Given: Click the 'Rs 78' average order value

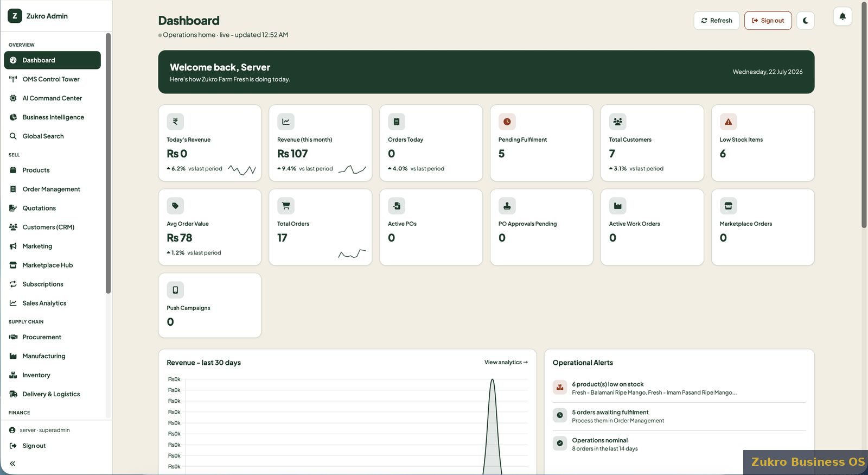Looking at the screenshot, I should coord(180,238).
